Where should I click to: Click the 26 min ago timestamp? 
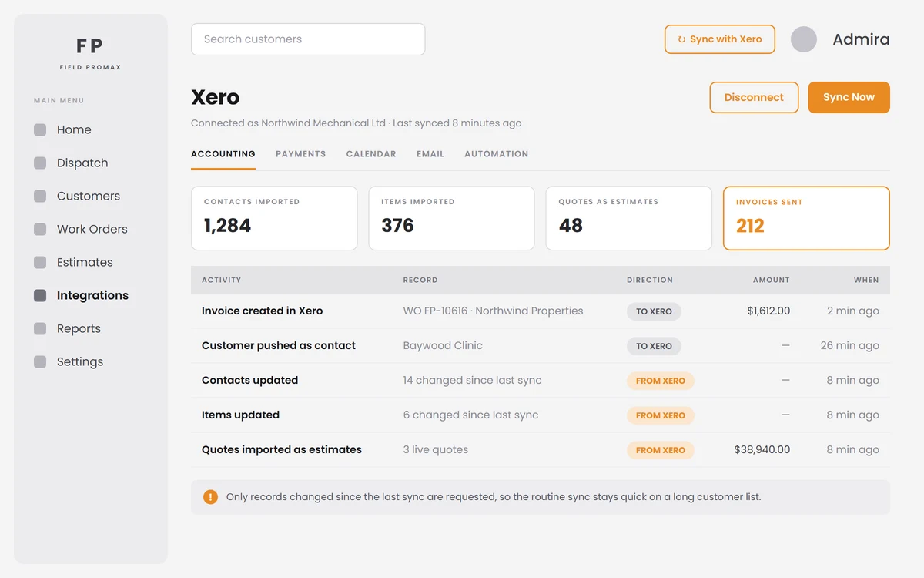click(850, 346)
